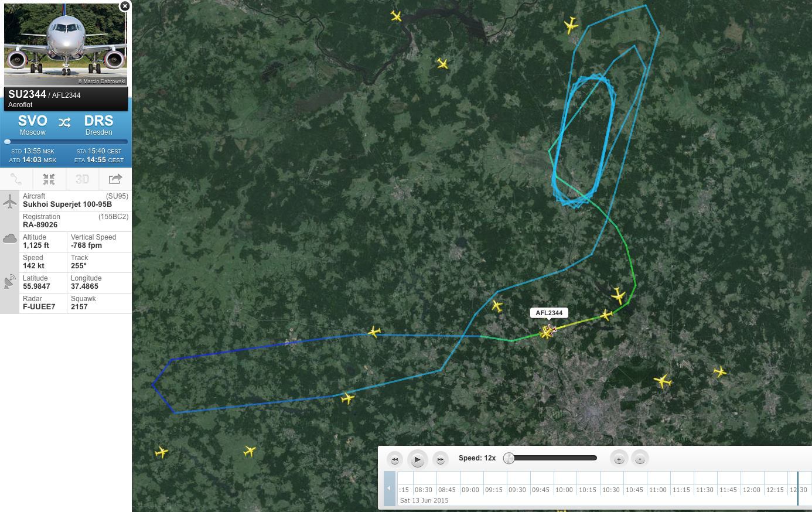The width and height of the screenshot is (812, 512).
Task: Select the DRS Dresden destination airport
Action: [x=98, y=125]
